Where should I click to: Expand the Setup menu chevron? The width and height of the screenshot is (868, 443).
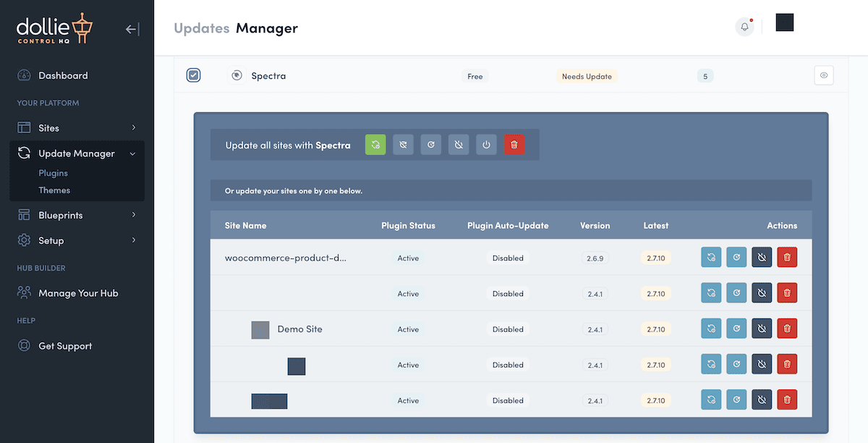point(134,240)
